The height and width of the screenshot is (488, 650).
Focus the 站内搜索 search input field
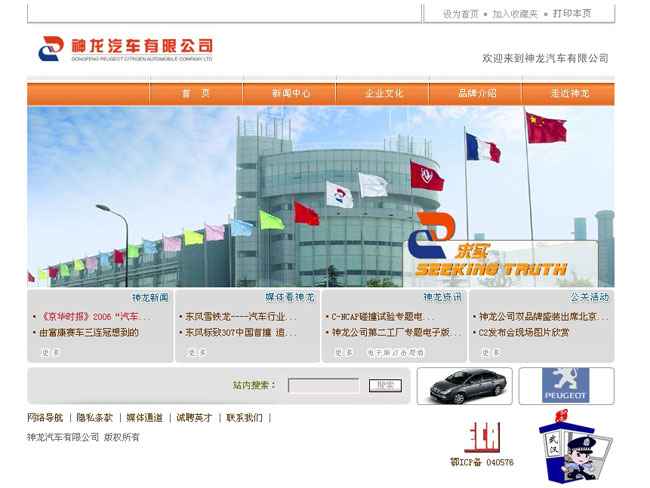pos(323,385)
